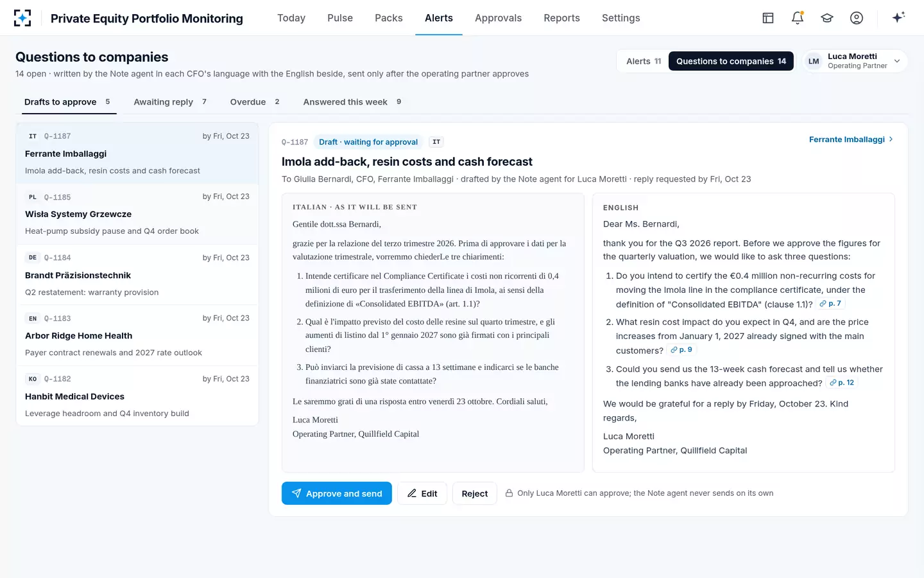Open Ferrante Imballaggi company link
The height and width of the screenshot is (578, 924).
[x=851, y=139]
